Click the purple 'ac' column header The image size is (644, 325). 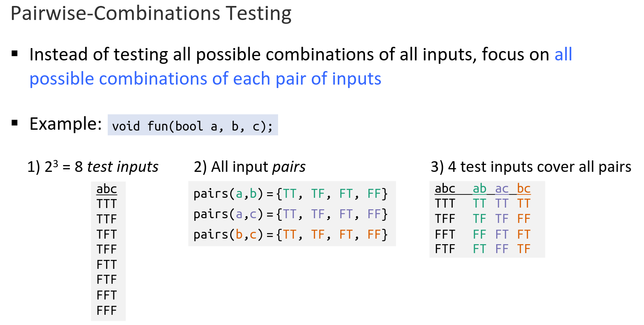pos(502,188)
